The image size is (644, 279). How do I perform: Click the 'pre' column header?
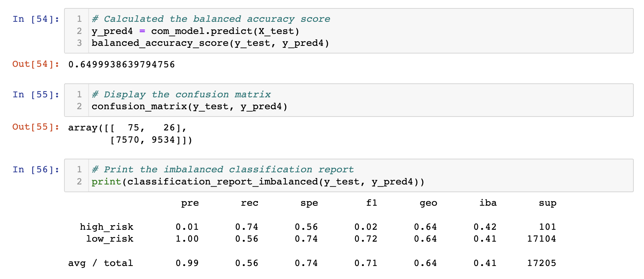point(190,203)
